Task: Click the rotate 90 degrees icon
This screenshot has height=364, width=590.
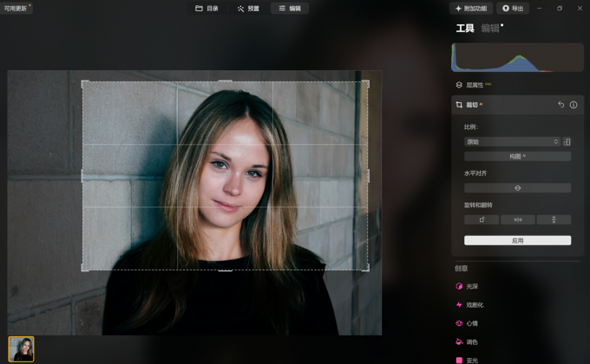Action: (481, 219)
